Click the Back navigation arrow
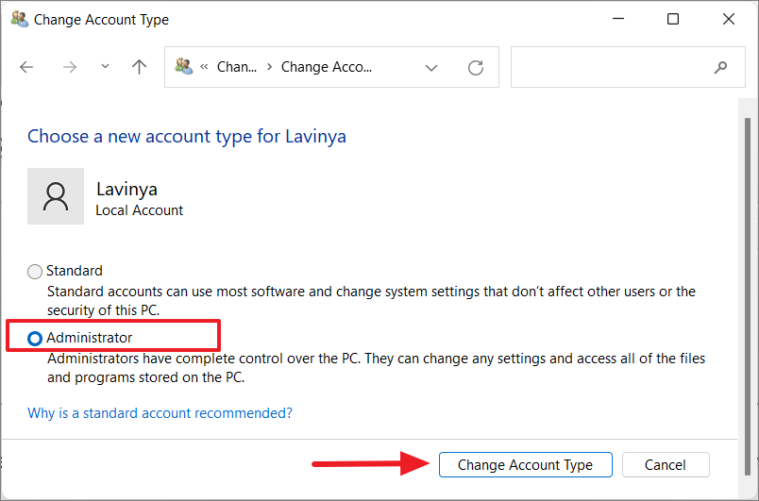Screen dimensions: 759x501 coord(27,67)
